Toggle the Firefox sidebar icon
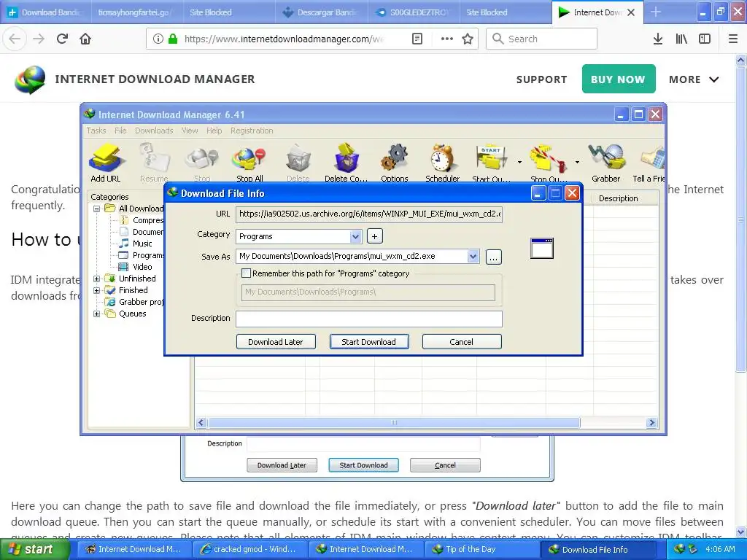747x560 pixels. tap(705, 39)
